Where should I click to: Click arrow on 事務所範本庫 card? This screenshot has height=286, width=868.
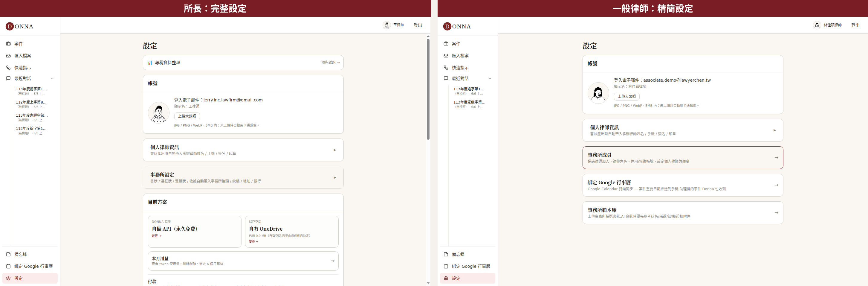pos(776,213)
